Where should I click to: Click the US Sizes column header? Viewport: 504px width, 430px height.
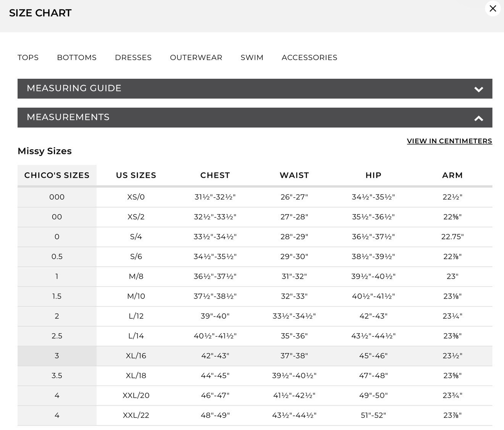136,175
